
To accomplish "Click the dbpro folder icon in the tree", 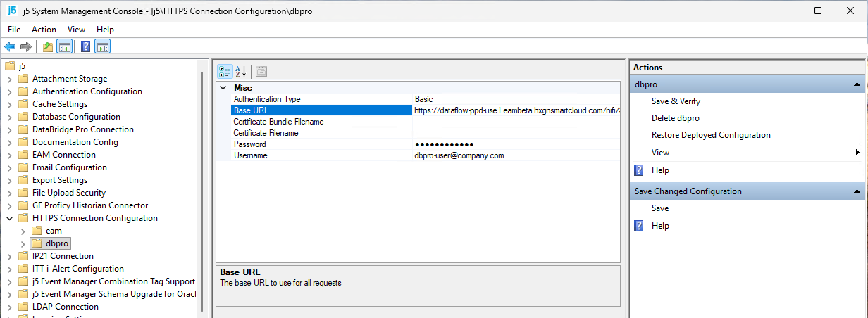I will (37, 243).
